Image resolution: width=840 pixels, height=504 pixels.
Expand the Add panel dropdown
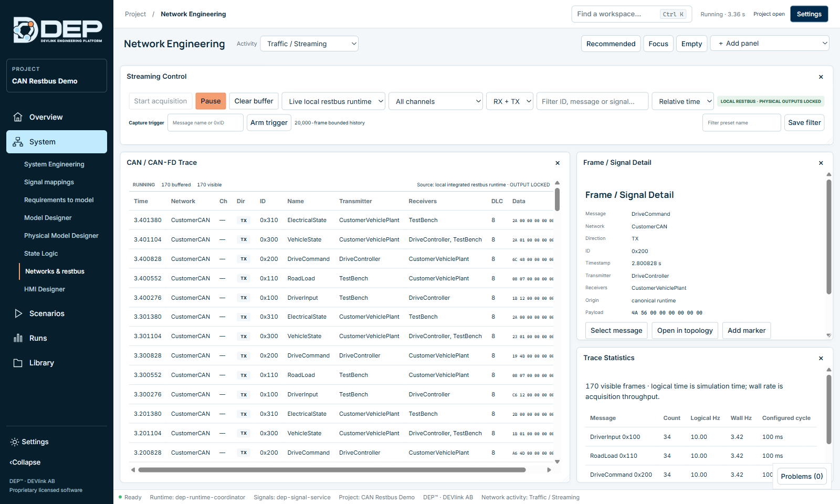click(x=770, y=43)
